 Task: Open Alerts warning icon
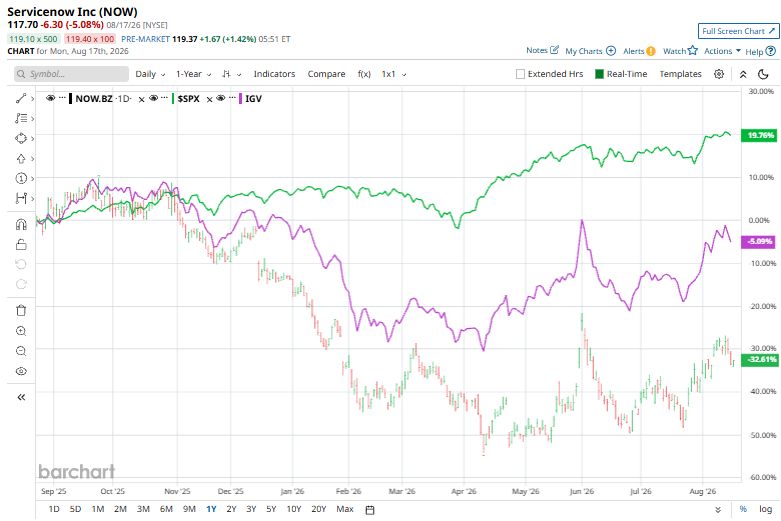(651, 51)
